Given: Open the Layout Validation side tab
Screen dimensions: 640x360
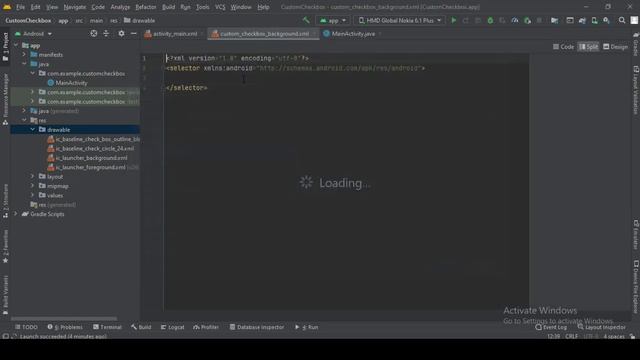Looking at the screenshot, I should pos(636,90).
